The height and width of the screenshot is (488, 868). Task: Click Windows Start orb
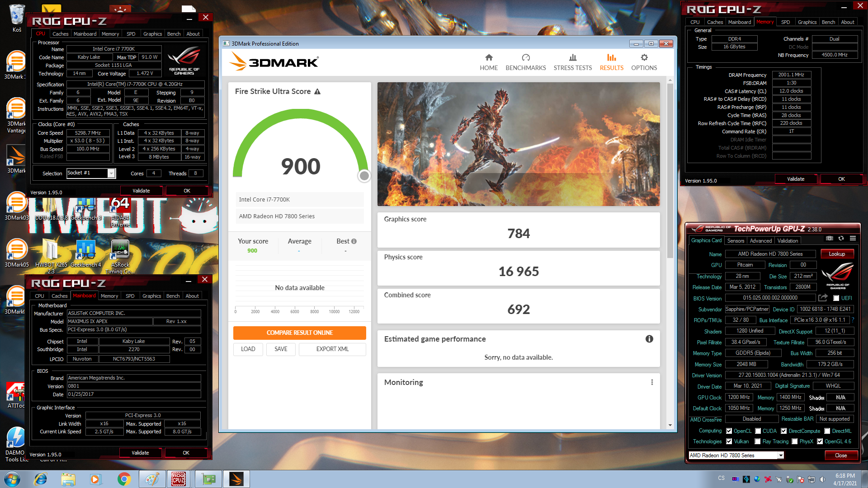(x=12, y=479)
